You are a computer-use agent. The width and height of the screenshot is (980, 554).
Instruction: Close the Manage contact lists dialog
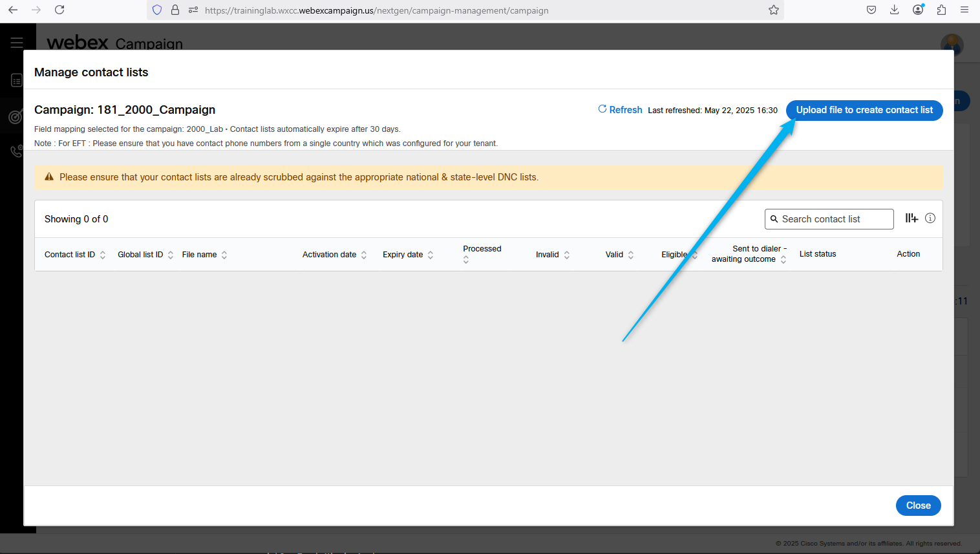point(918,506)
